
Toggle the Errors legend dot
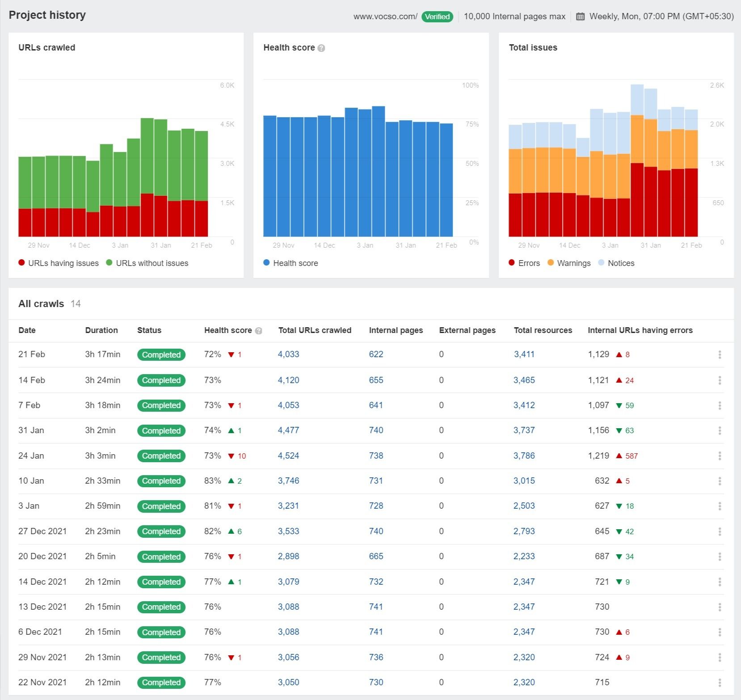point(512,262)
